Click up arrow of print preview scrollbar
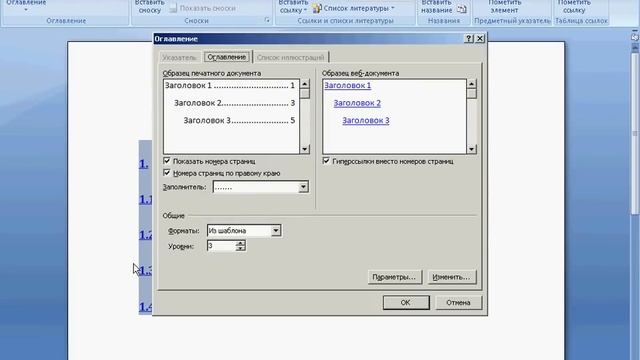The height and width of the screenshot is (360, 640). 304,84
